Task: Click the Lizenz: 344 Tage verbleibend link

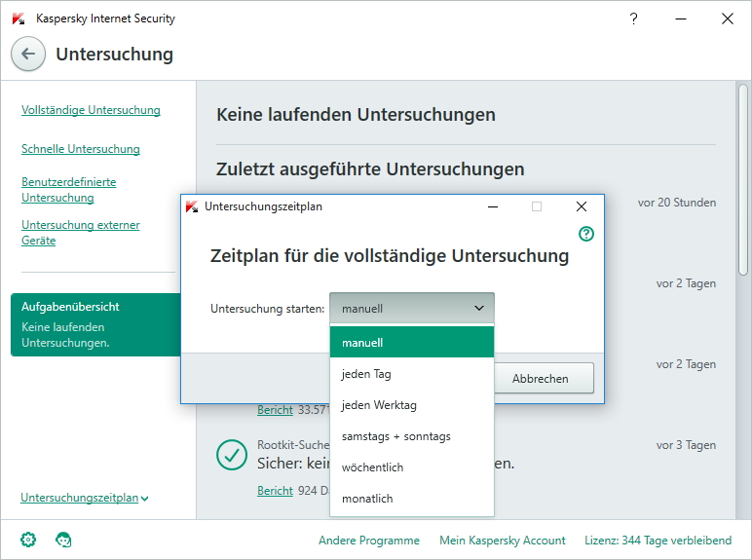Action: pyautogui.click(x=658, y=540)
